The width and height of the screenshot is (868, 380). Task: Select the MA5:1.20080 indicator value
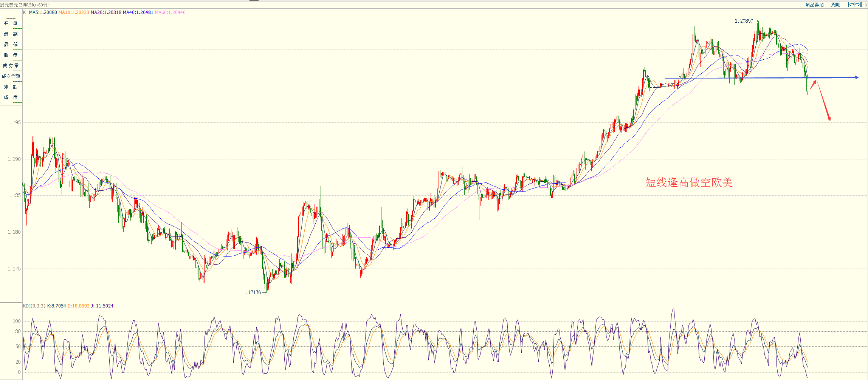click(43, 12)
